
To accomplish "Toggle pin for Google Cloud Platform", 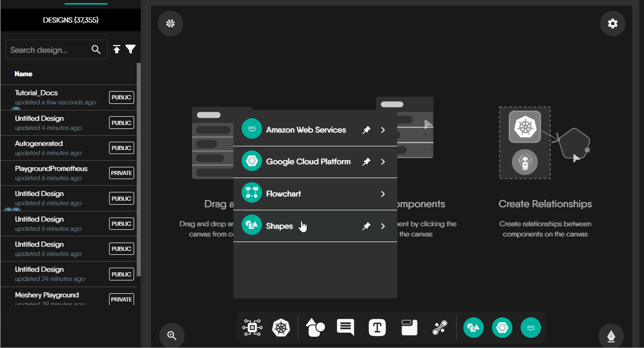I will [366, 162].
